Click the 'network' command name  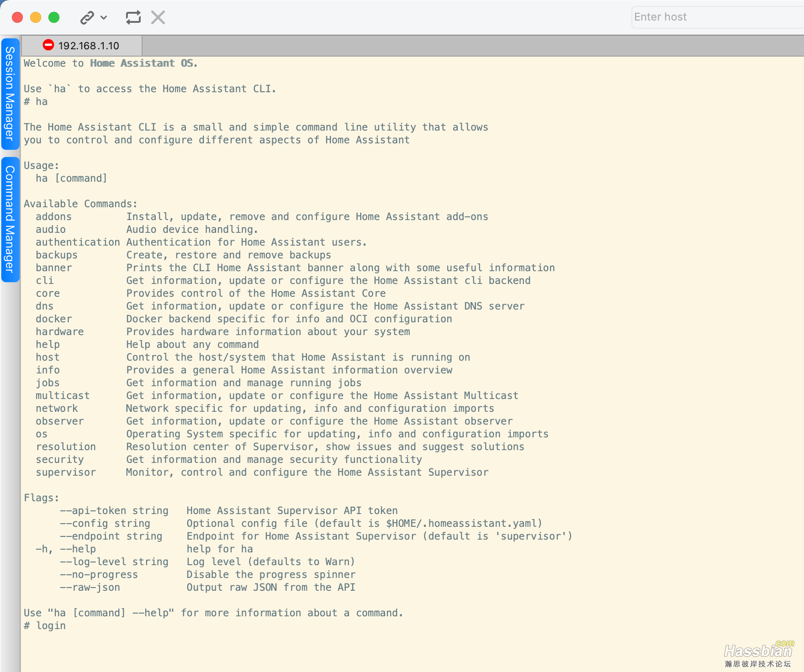(x=57, y=409)
